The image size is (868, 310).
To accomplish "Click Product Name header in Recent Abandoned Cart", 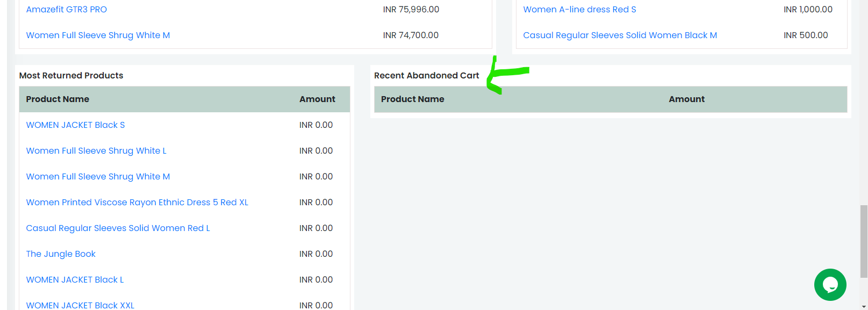I will click(x=412, y=99).
